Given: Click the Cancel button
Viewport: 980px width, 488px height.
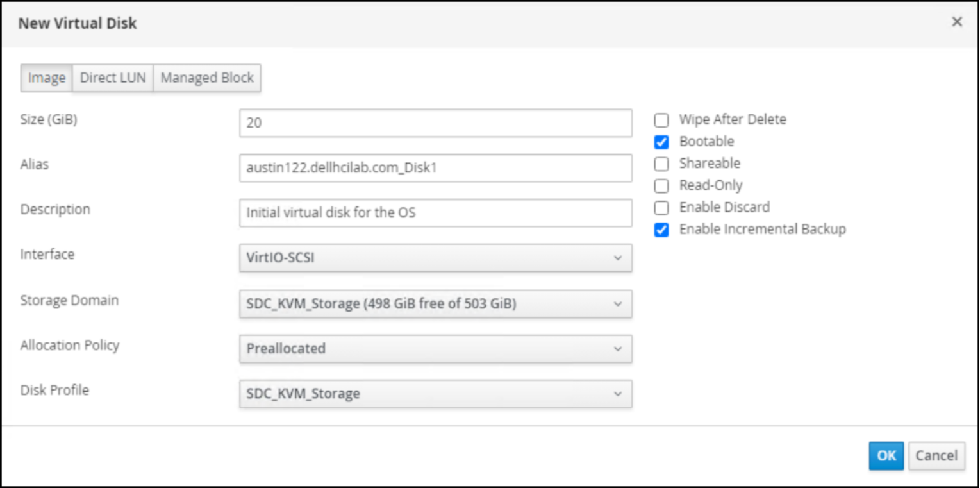Looking at the screenshot, I should (x=936, y=455).
